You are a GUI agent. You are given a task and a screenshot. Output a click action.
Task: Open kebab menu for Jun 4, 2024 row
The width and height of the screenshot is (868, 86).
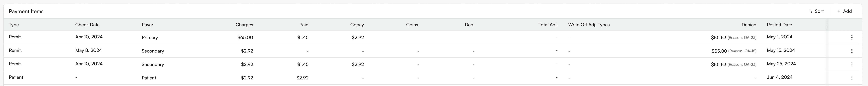coord(852,78)
